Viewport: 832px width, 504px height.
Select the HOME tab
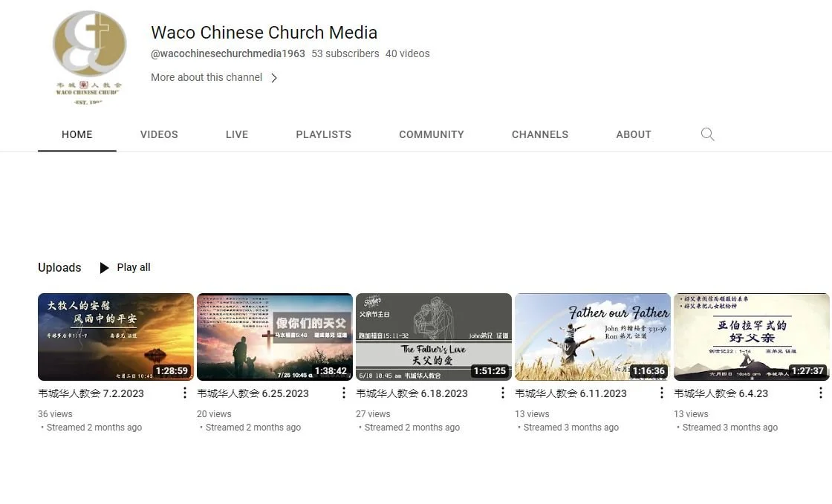[77, 134]
